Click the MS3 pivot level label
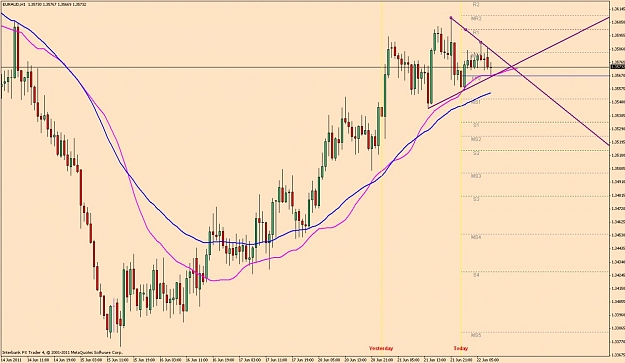This screenshot has height=363, width=625. 476,176
